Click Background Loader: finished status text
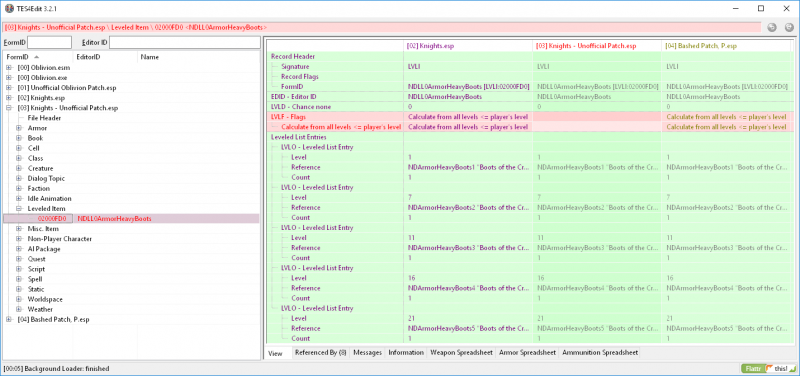 coord(66,368)
